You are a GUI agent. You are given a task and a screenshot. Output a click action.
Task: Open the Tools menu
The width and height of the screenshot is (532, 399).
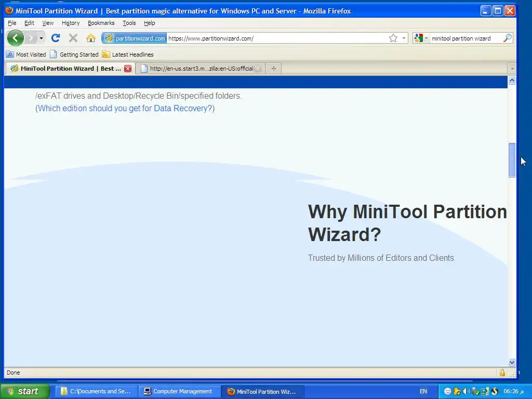pyautogui.click(x=129, y=23)
